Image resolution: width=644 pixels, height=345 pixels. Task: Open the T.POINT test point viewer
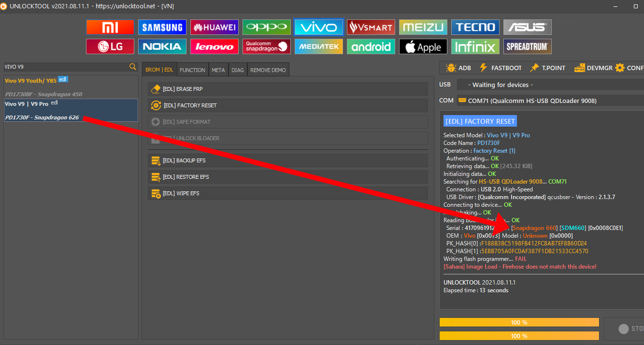pyautogui.click(x=547, y=68)
